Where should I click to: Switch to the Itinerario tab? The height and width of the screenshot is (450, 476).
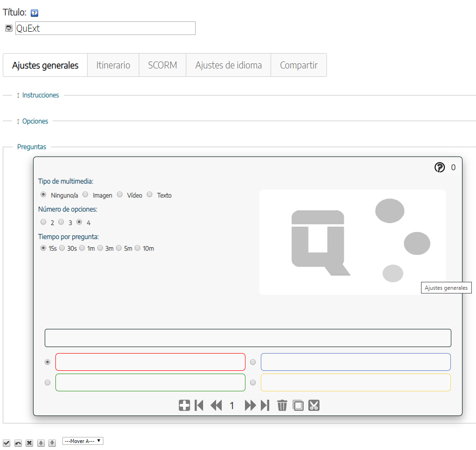click(113, 65)
